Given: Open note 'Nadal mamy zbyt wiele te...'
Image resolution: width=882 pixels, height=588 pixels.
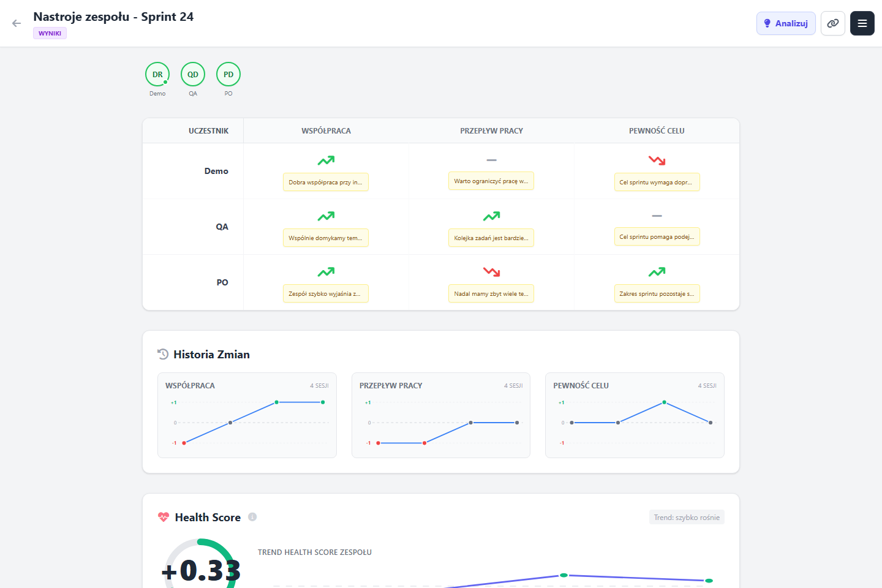Looking at the screenshot, I should coord(491,293).
